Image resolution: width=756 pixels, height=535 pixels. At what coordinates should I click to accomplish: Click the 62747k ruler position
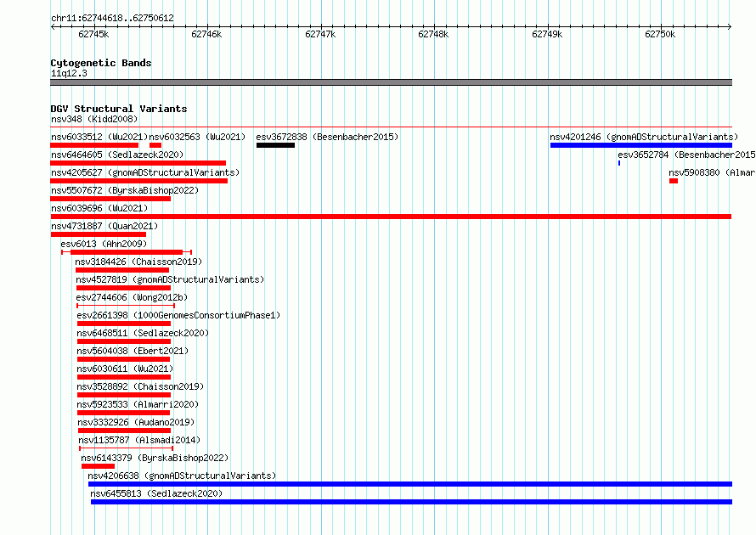320,34
